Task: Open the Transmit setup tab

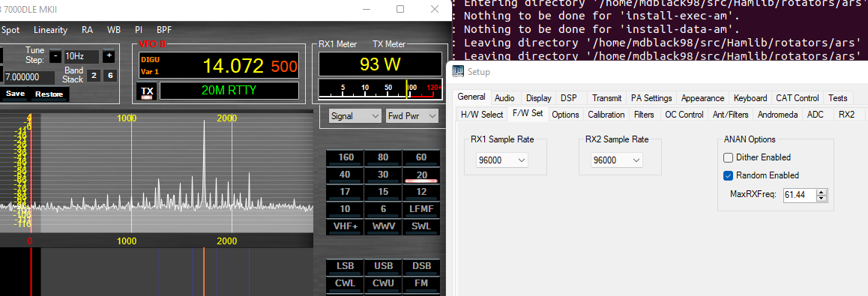Action: (x=606, y=98)
